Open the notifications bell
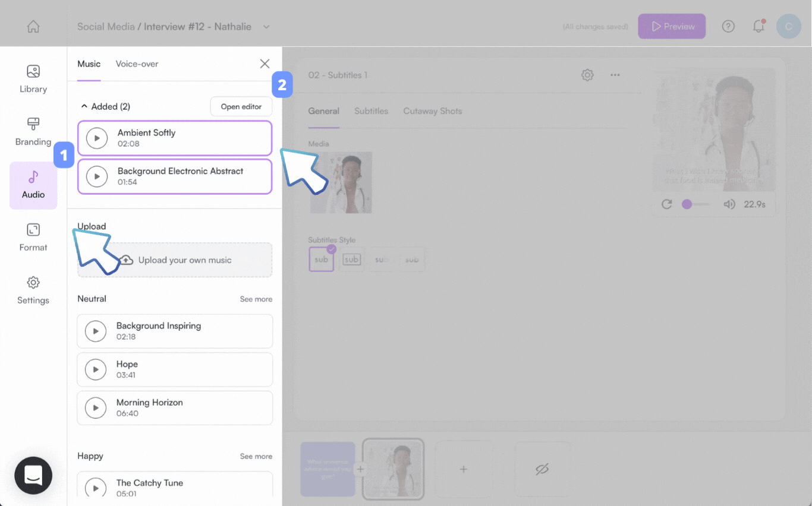Image resolution: width=812 pixels, height=506 pixels. click(759, 27)
